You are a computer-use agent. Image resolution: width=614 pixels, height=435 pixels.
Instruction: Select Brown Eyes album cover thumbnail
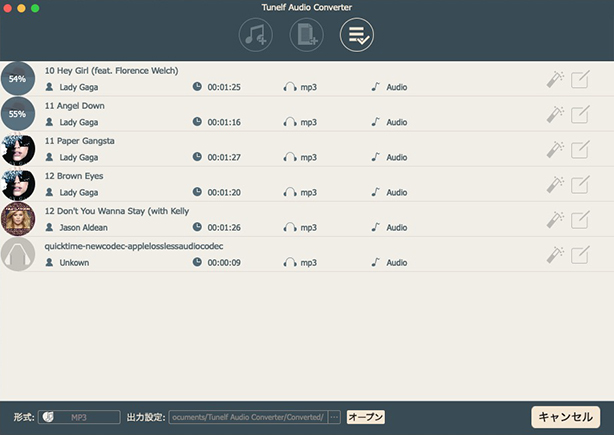click(x=18, y=184)
